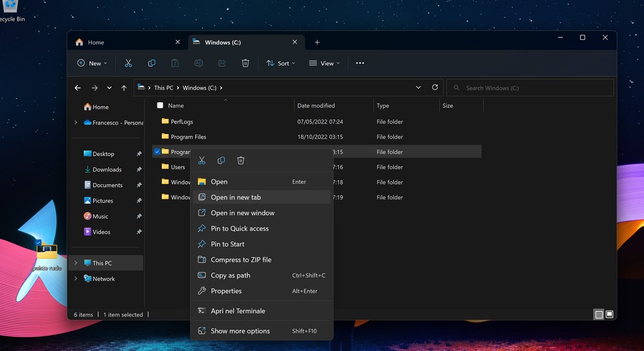
Task: Click the PerfLogs folder icon
Action: 165,121
